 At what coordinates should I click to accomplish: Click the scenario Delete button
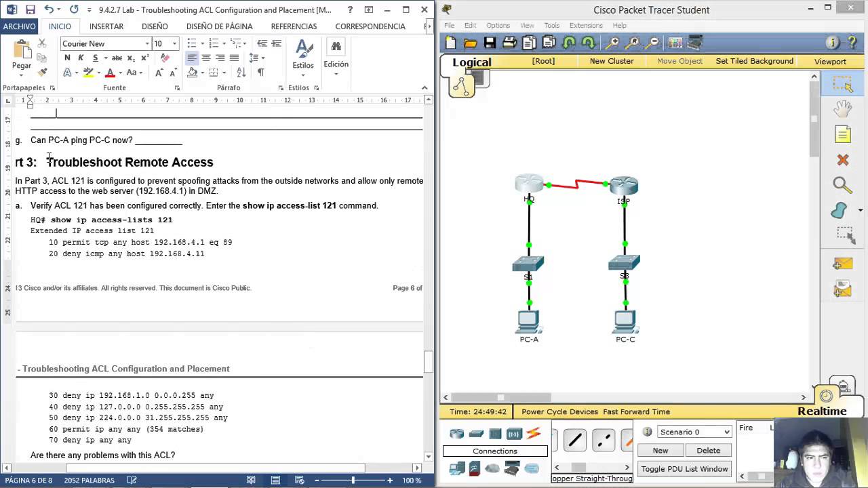[708, 451]
